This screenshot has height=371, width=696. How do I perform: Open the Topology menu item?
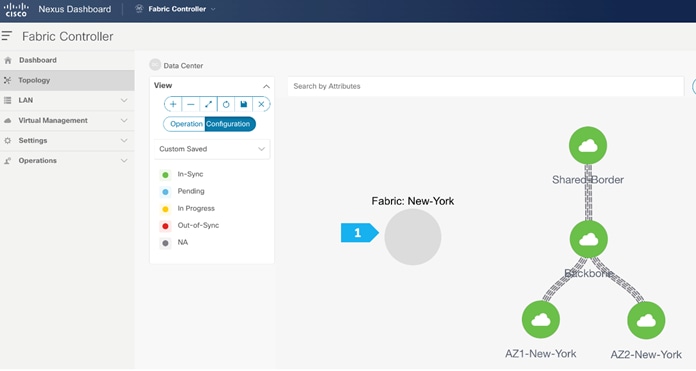(x=67, y=80)
